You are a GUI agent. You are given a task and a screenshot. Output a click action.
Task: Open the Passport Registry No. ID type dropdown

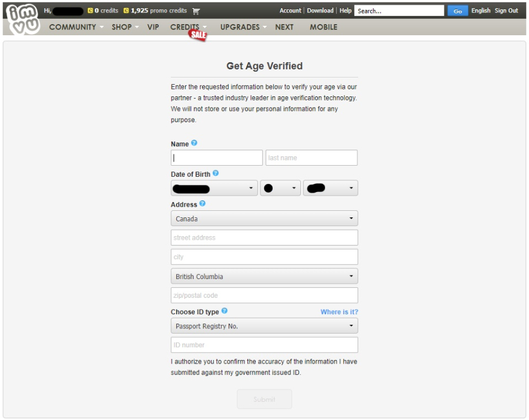point(264,326)
